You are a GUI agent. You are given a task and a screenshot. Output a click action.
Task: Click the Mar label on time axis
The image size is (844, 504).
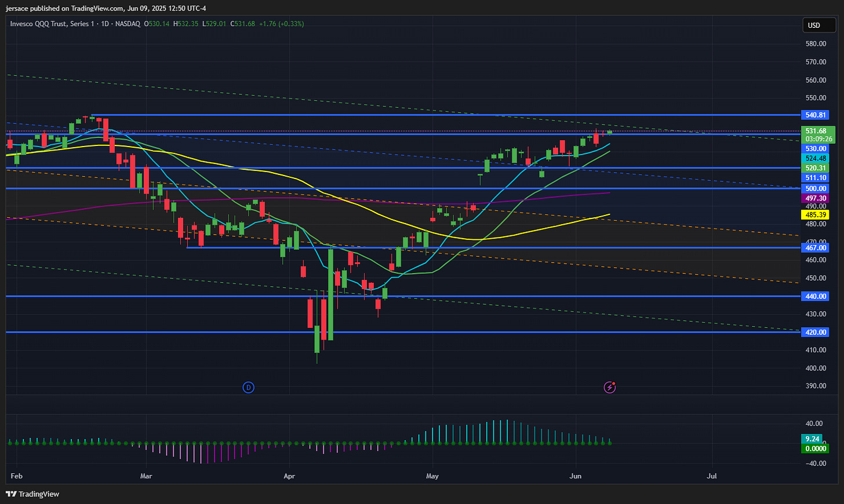point(146,476)
